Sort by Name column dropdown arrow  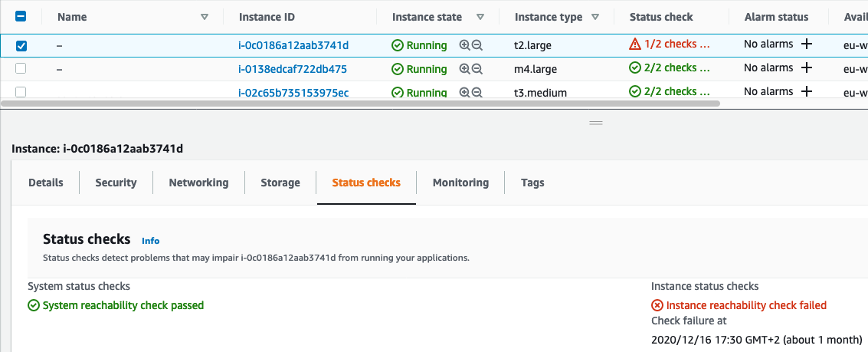[x=204, y=17]
